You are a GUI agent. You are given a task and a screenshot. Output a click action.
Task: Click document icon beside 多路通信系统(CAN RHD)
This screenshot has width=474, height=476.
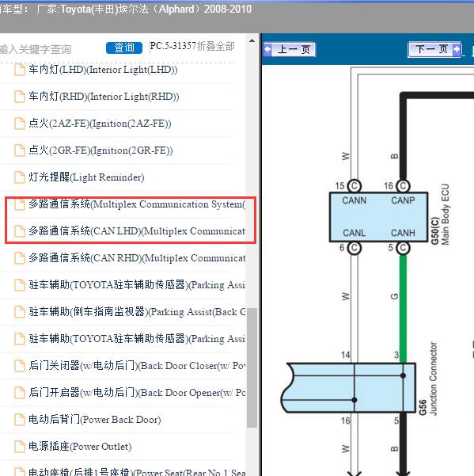[x=20, y=258]
